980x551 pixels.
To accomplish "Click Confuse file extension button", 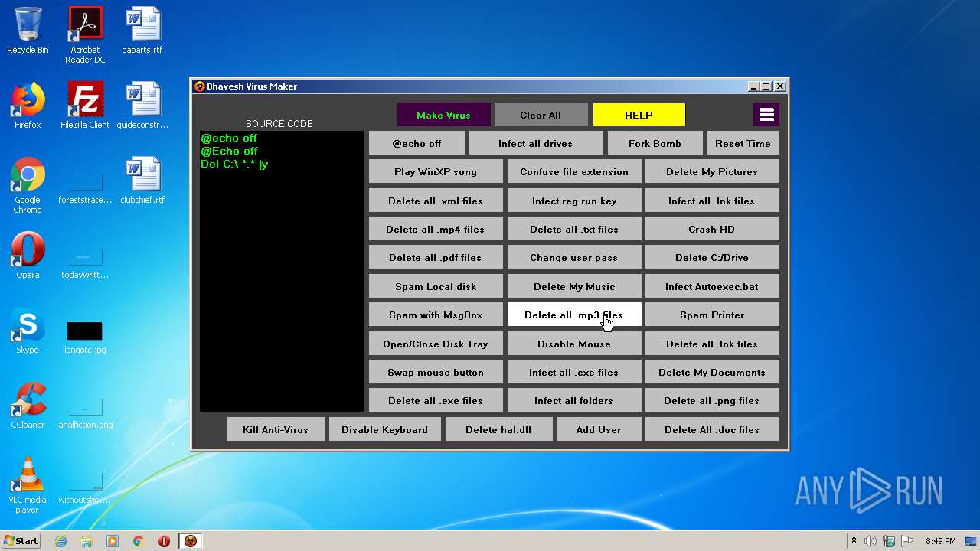I will coord(574,171).
